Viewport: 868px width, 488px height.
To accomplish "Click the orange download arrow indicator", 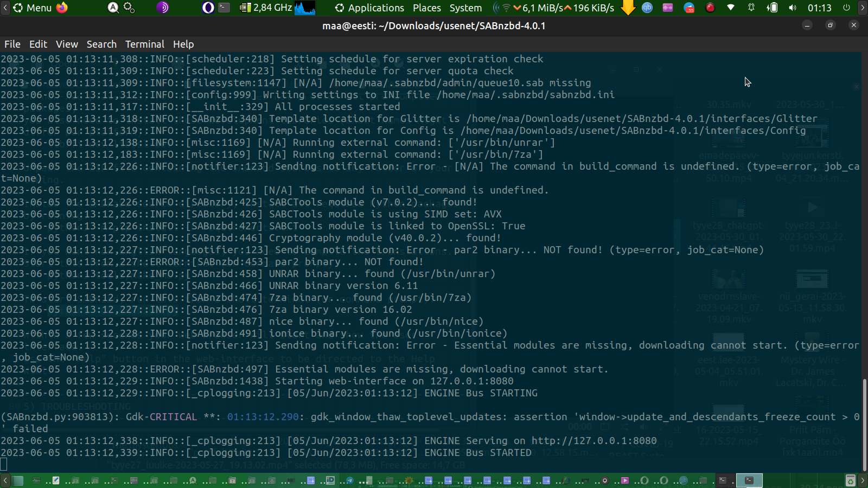I will [x=628, y=8].
